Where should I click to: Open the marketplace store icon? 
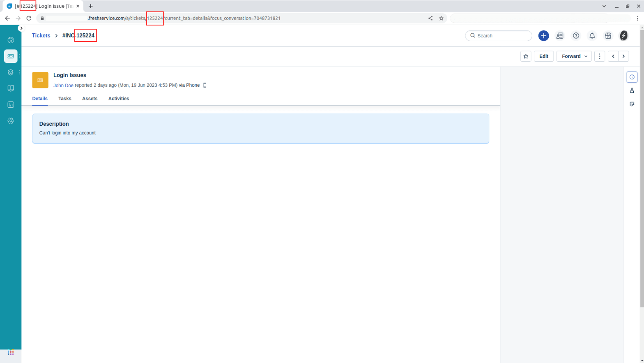coord(608,36)
